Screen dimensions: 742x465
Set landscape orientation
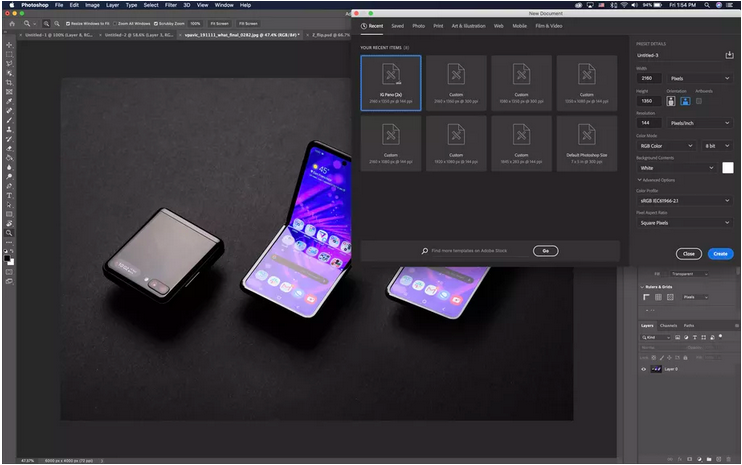pos(685,101)
